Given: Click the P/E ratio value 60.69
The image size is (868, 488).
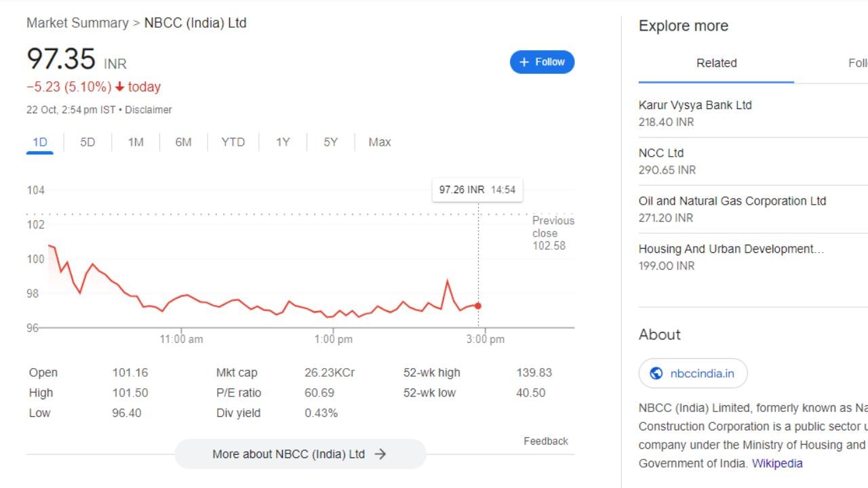Looking at the screenshot, I should [319, 393].
